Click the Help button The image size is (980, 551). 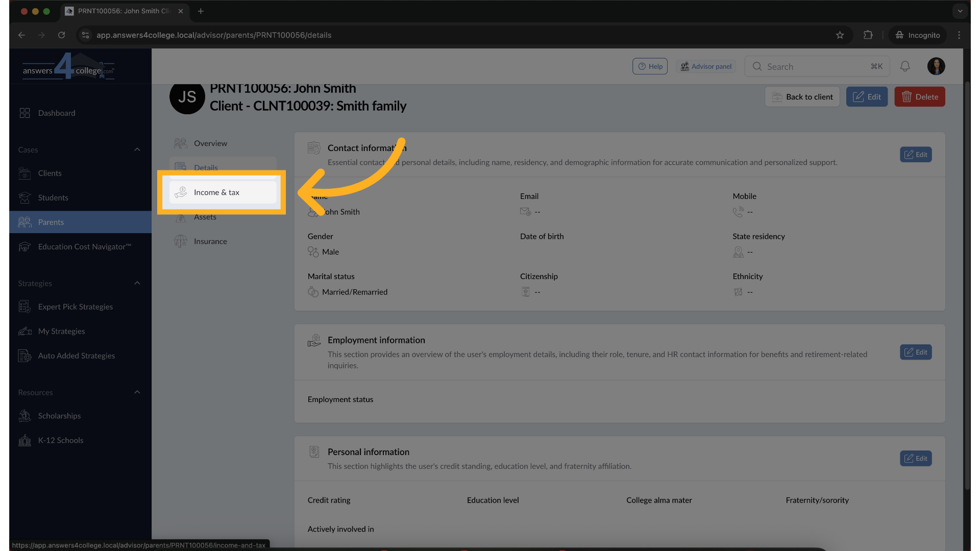650,66
